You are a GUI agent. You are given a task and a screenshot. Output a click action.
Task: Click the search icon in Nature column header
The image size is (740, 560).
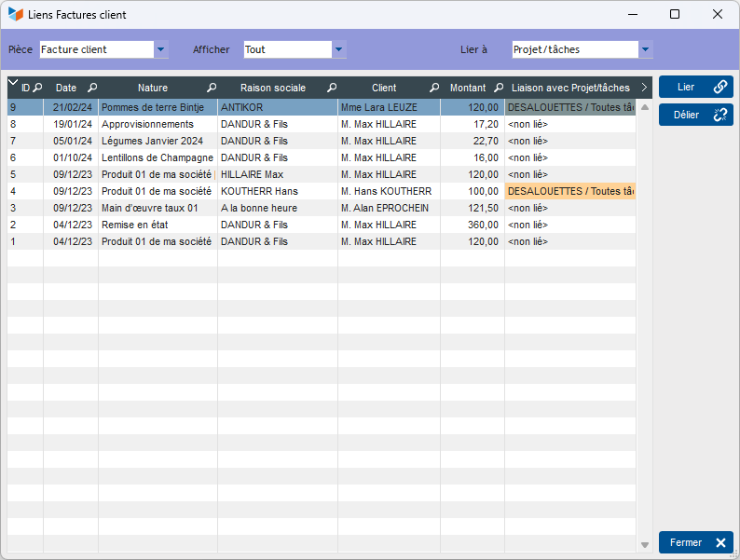coord(212,88)
